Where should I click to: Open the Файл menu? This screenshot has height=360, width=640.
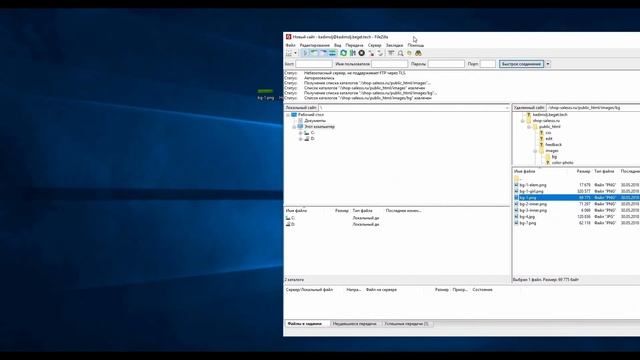pyautogui.click(x=290, y=45)
